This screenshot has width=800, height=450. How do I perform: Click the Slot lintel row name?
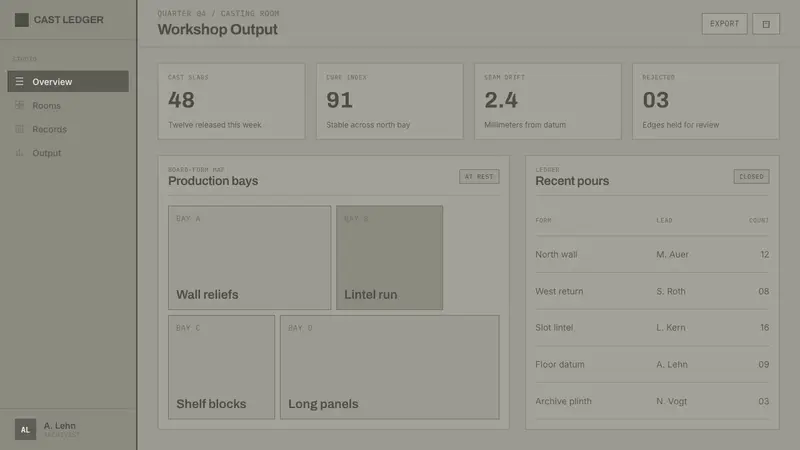pos(554,328)
